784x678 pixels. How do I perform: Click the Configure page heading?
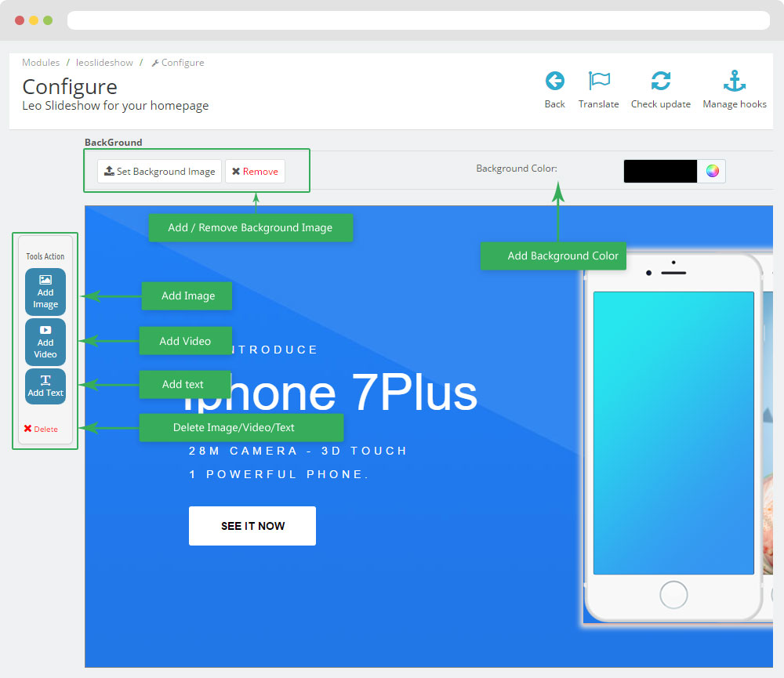(70, 86)
